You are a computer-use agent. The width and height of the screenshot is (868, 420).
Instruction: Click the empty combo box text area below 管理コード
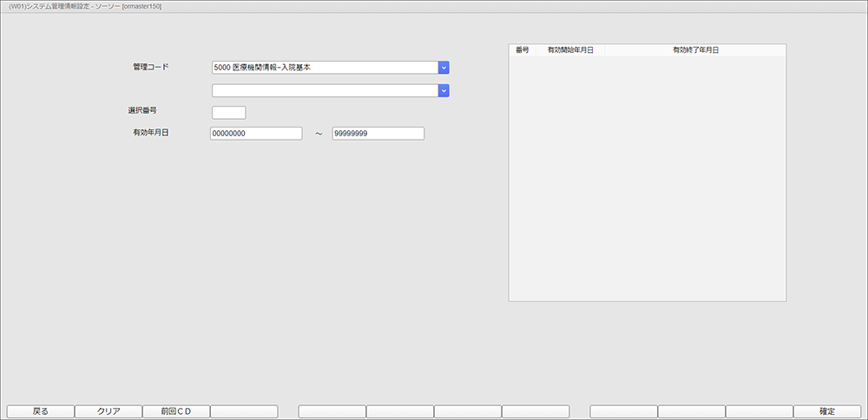pyautogui.click(x=324, y=90)
